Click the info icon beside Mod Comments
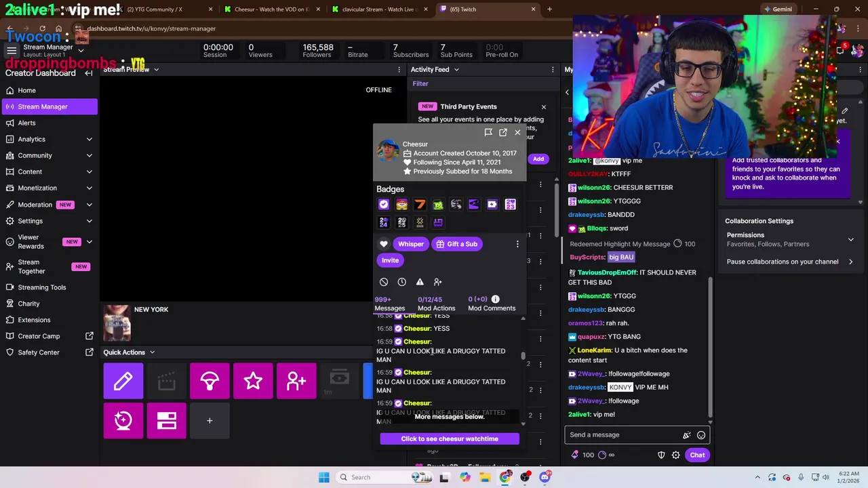This screenshot has width=868, height=488. (495, 299)
